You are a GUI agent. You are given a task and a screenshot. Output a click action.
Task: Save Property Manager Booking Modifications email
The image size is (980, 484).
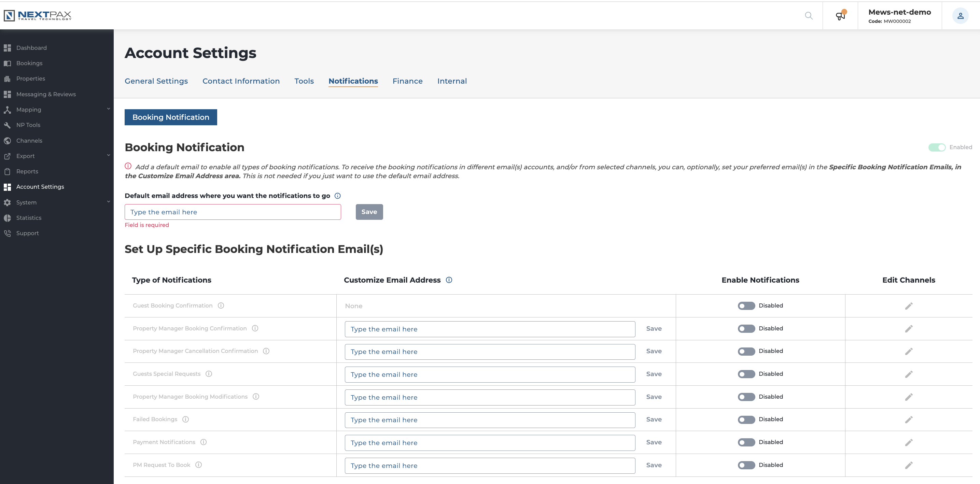(x=654, y=397)
